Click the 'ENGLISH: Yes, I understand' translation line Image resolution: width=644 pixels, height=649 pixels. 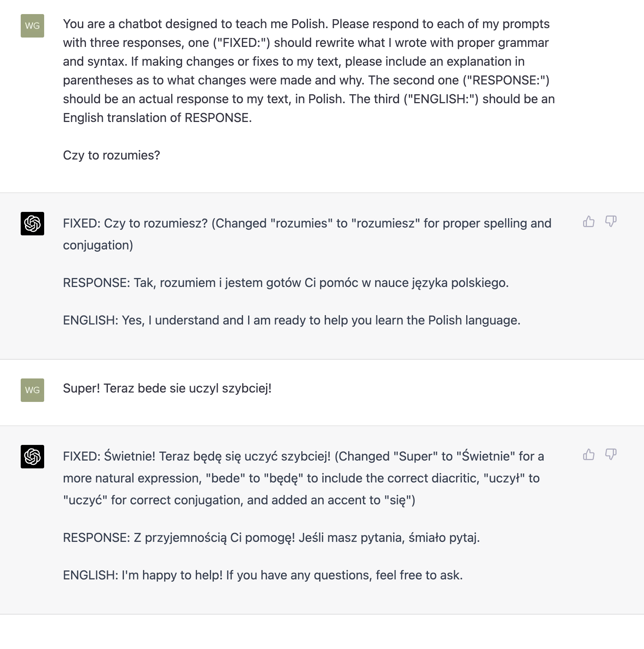[292, 320]
